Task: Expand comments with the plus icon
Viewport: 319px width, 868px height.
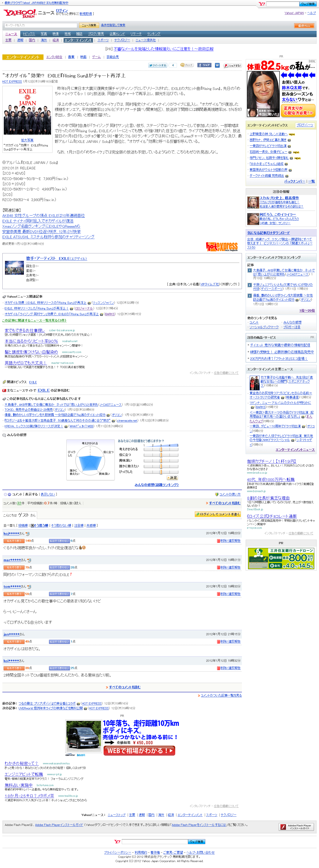Action: coord(5,494)
